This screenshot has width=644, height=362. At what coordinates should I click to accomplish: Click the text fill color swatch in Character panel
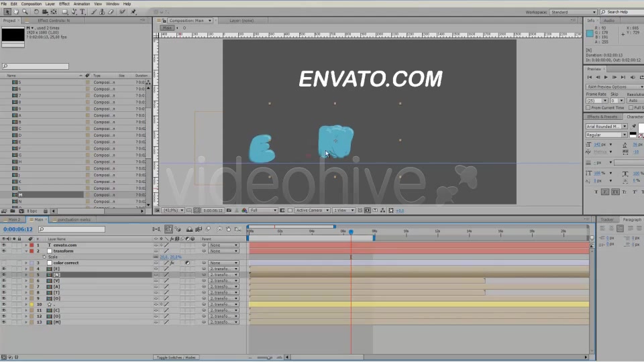641,128
